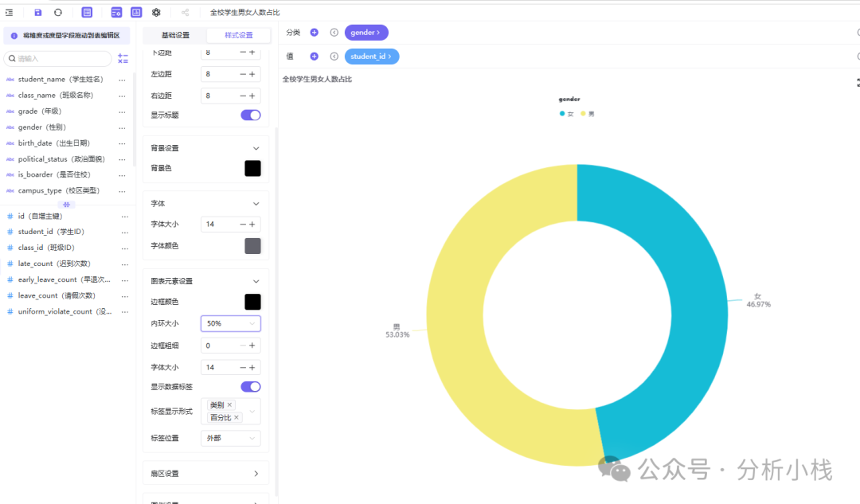
Task: Decrease 右边距 with the minus button
Action: coord(242,96)
